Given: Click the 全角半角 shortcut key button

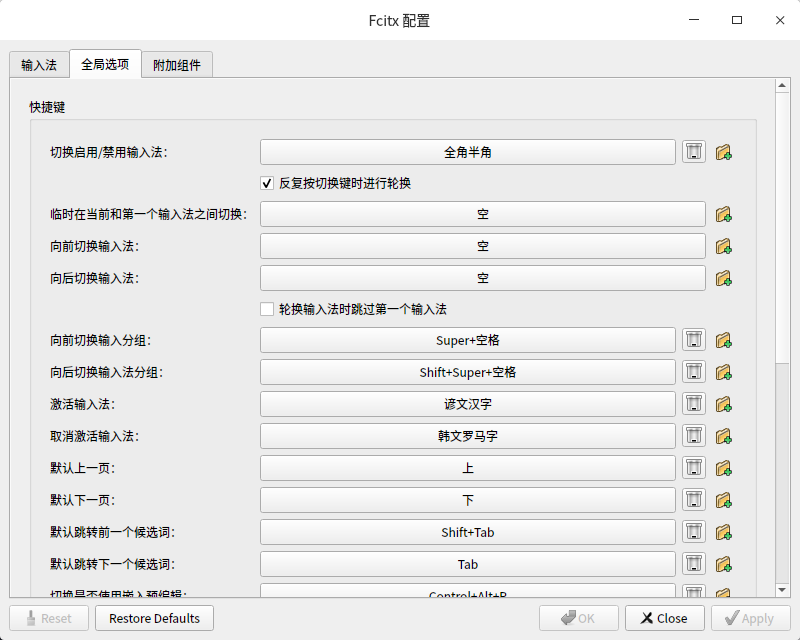Looking at the screenshot, I should click(468, 152).
